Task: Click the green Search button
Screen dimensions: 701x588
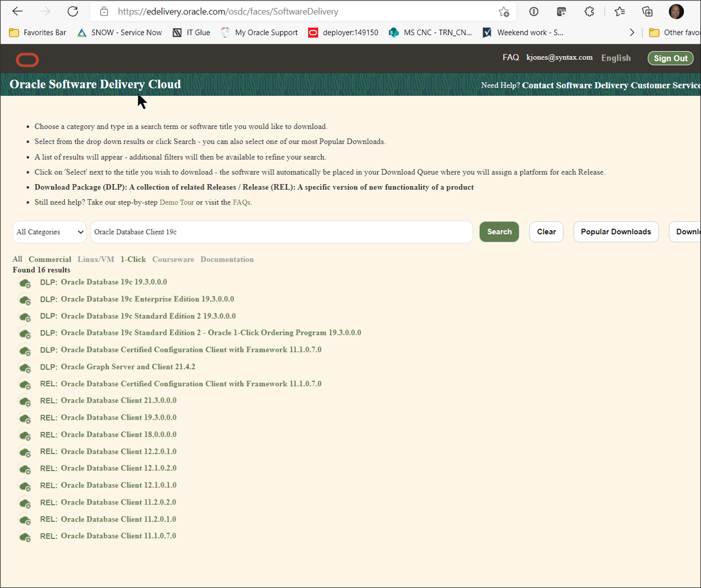Action: tap(499, 232)
